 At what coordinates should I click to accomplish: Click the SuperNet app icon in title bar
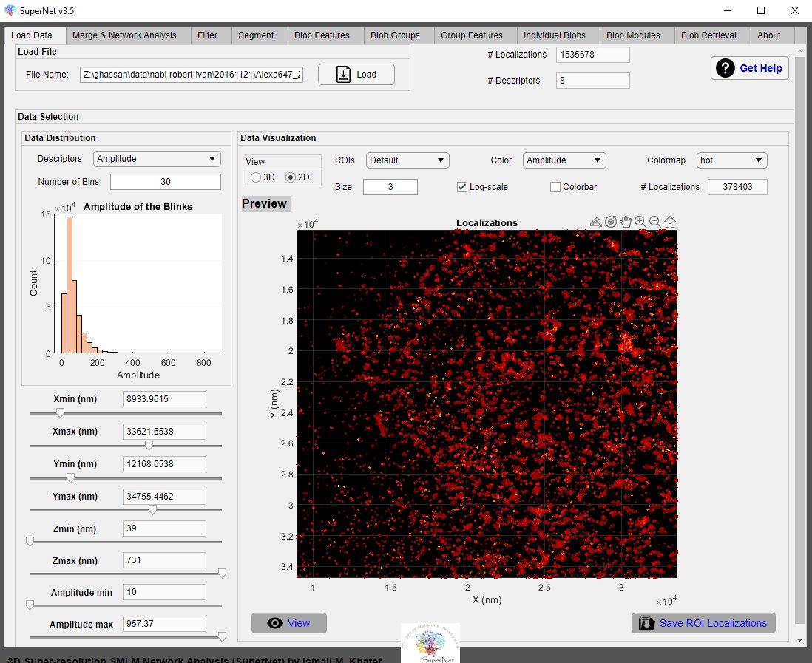point(10,10)
